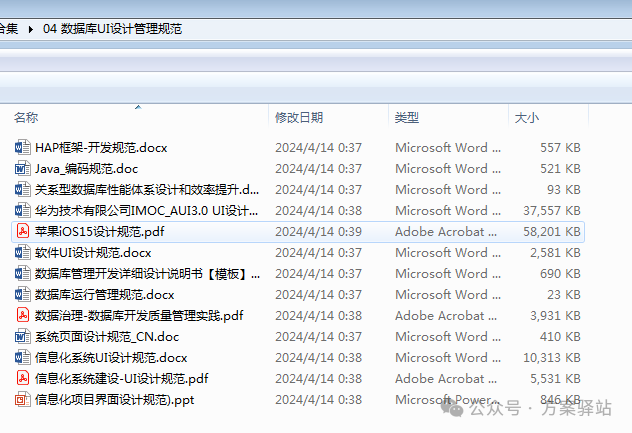Viewport: 632px width, 433px height.
Task: Click Microsoft Word type in Java_编码规范.doc row
Action: point(448,169)
